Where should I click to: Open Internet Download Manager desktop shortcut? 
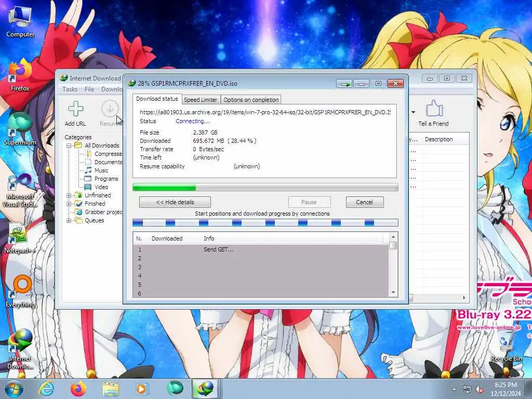20,350
